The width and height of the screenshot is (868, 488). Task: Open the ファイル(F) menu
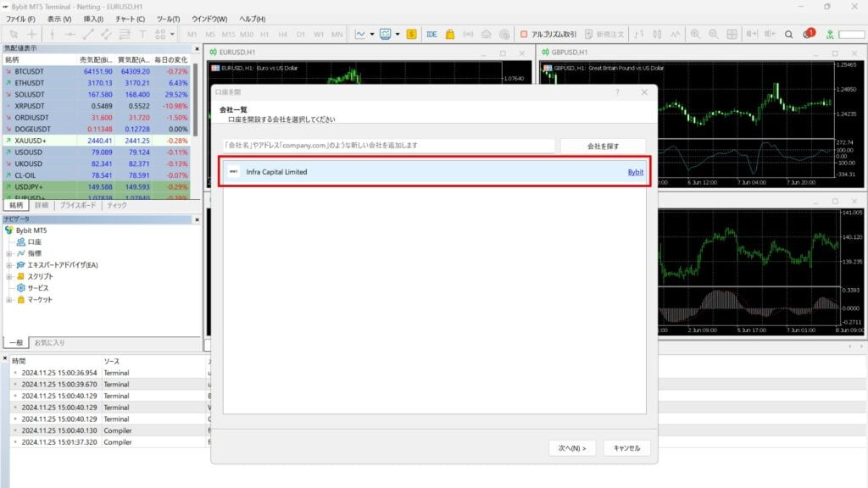(20, 19)
